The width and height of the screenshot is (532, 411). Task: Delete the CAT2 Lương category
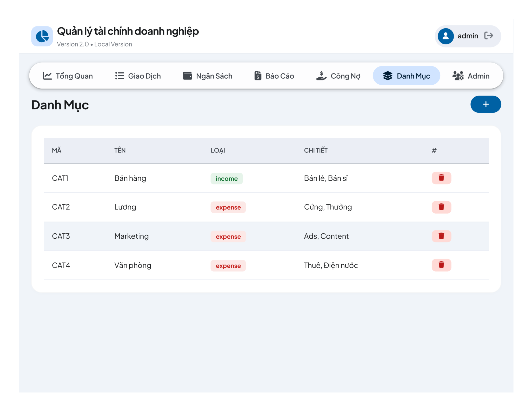pos(441,207)
